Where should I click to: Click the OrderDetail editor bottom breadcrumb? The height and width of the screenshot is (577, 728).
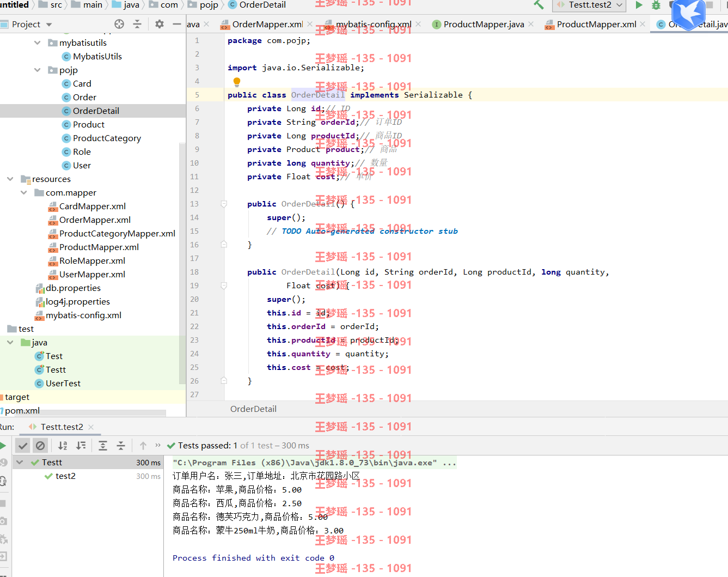(253, 409)
